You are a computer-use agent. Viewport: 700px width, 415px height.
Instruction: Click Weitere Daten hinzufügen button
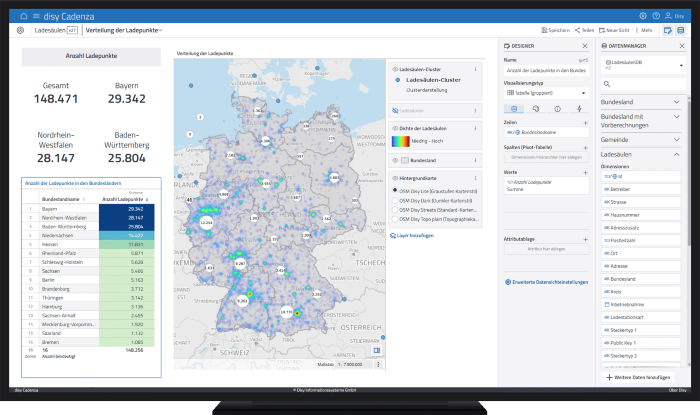pos(638,377)
